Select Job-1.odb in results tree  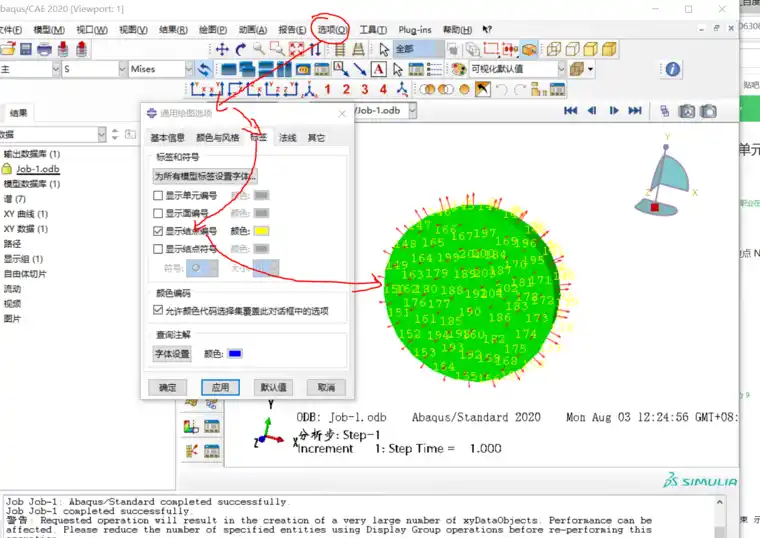38,169
